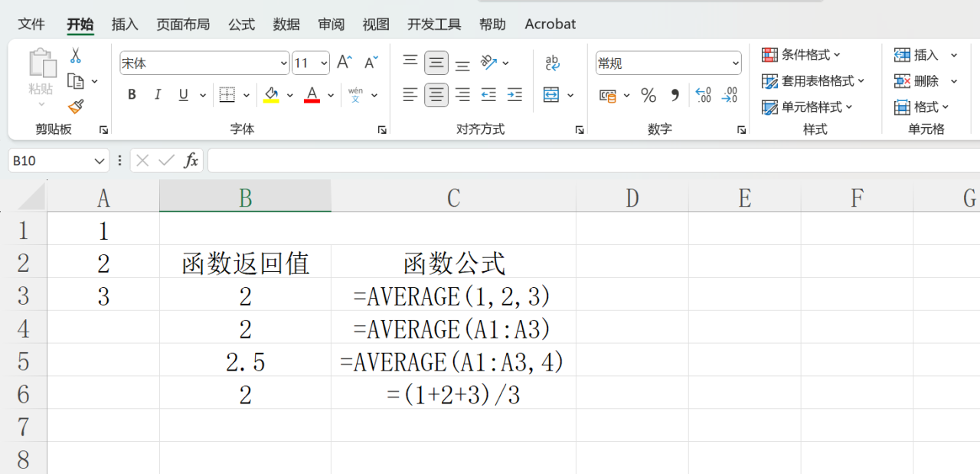The width and height of the screenshot is (980, 474).
Task: Expand borders dropdown arrow
Action: pos(247,96)
